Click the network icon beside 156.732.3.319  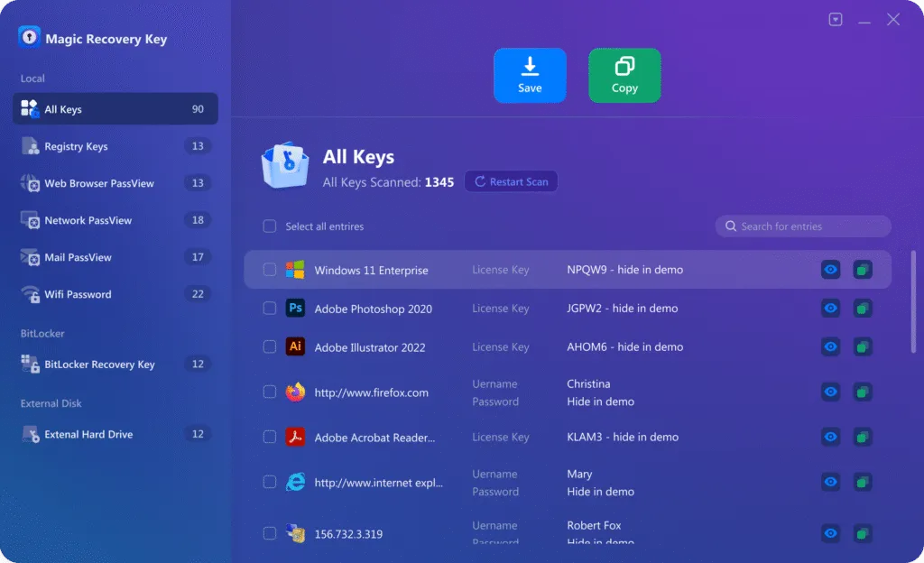click(295, 533)
